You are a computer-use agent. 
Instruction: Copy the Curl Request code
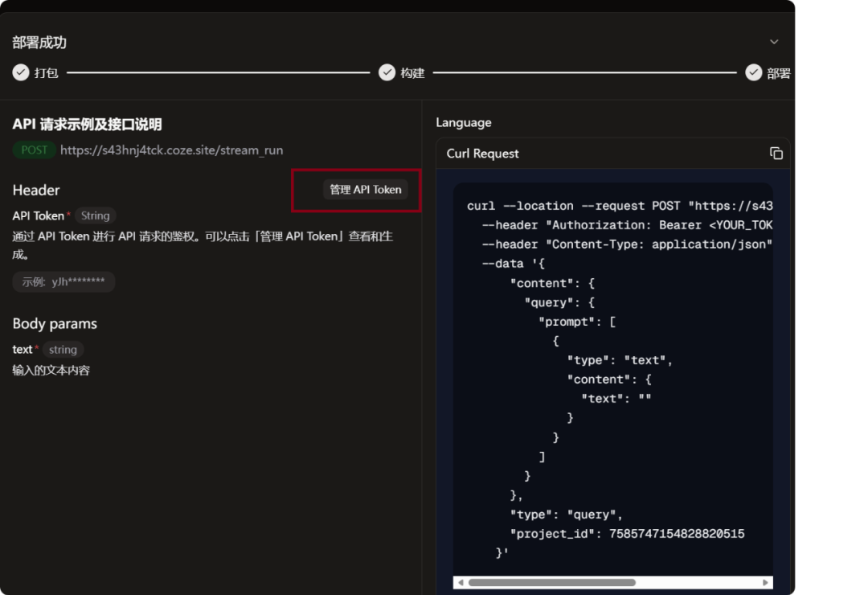776,154
